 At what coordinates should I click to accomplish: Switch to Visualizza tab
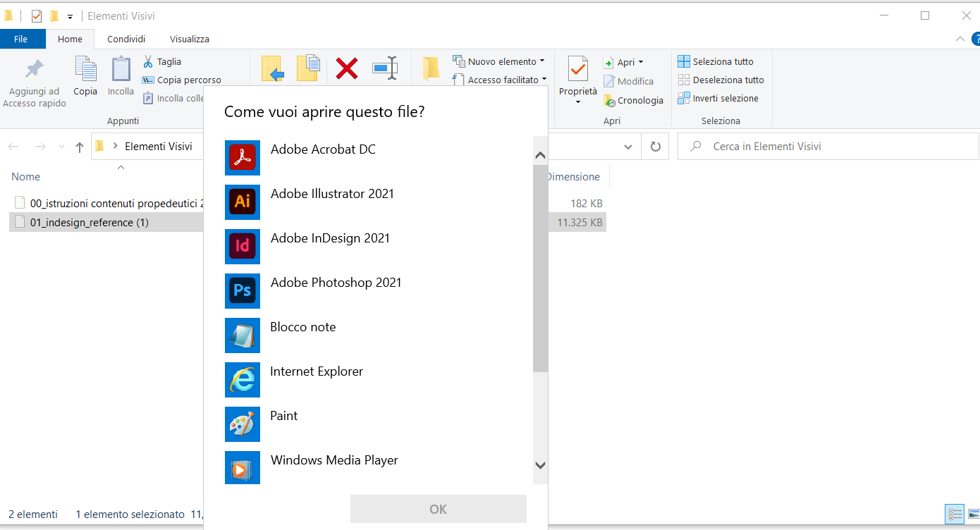tap(190, 39)
